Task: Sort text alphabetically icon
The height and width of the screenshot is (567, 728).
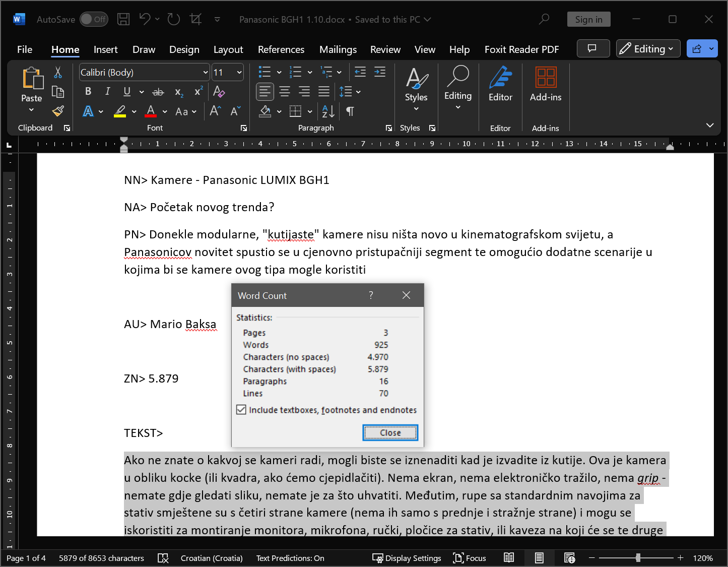Action: (x=328, y=111)
